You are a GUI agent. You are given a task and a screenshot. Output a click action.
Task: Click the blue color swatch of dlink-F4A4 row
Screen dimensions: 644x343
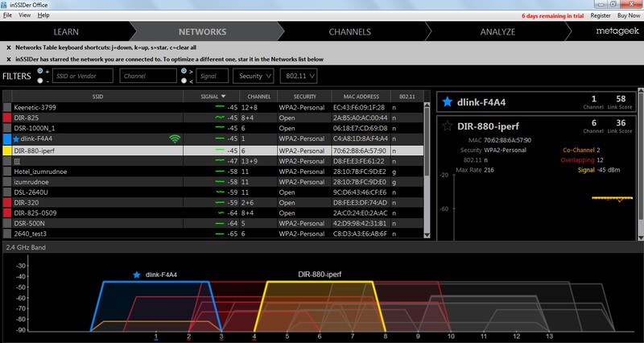[x=7, y=138]
